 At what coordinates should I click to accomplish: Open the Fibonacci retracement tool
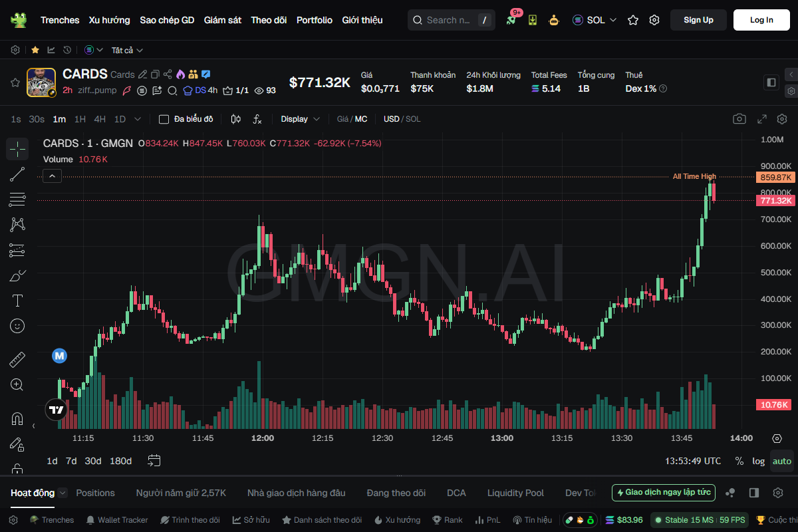(x=17, y=199)
